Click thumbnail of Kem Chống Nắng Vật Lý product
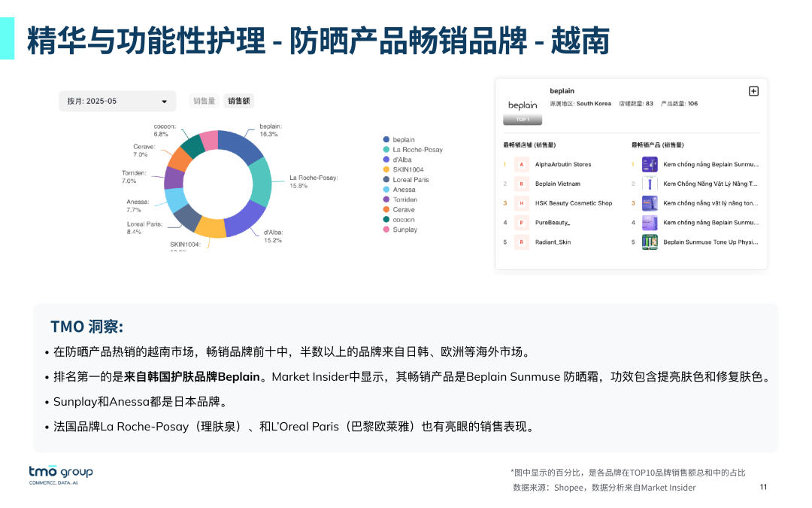This screenshot has width=812, height=508. (650, 184)
